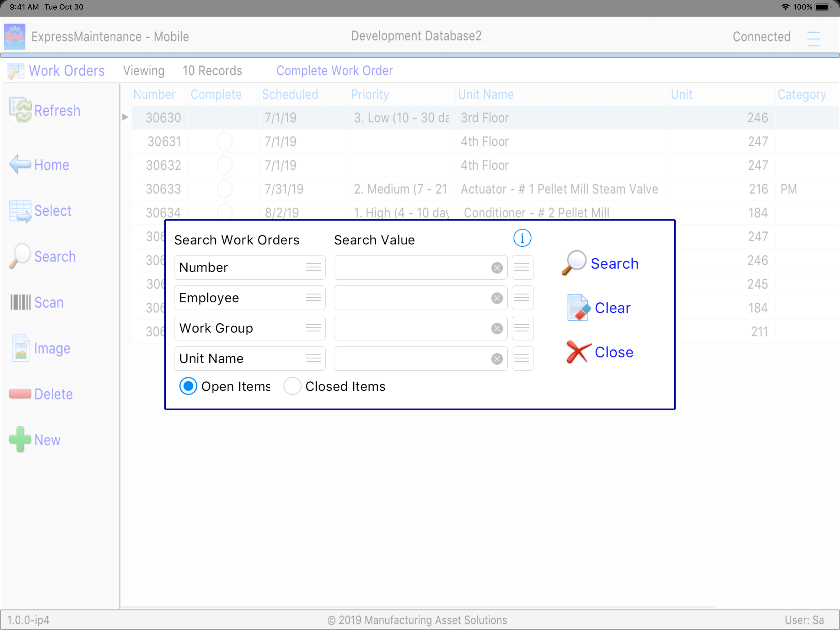
Task: Click the User: Sa status text
Action: click(x=804, y=620)
